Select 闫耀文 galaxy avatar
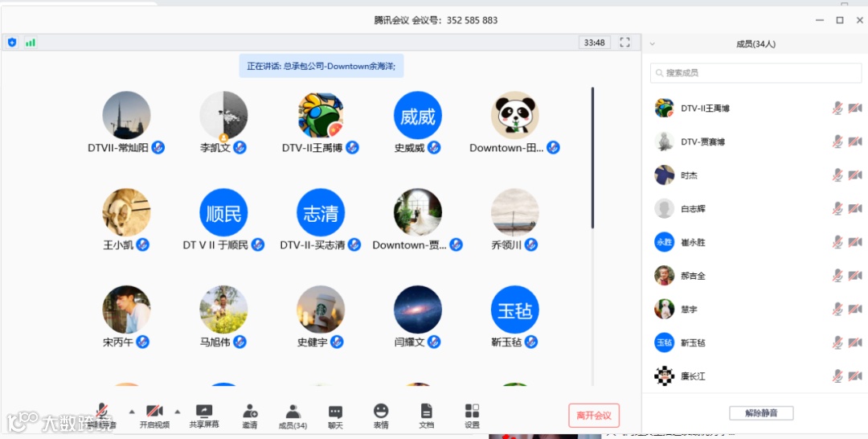Image resolution: width=868 pixels, height=439 pixels. click(418, 310)
